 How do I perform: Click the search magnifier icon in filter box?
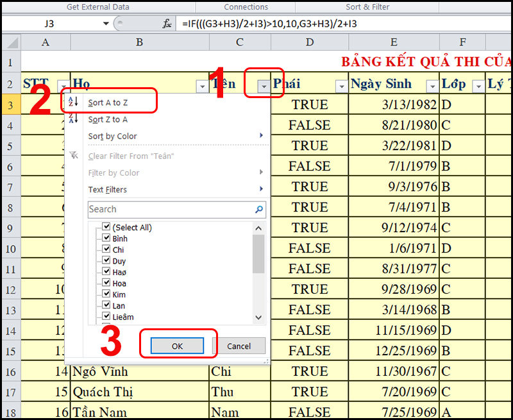tap(259, 209)
